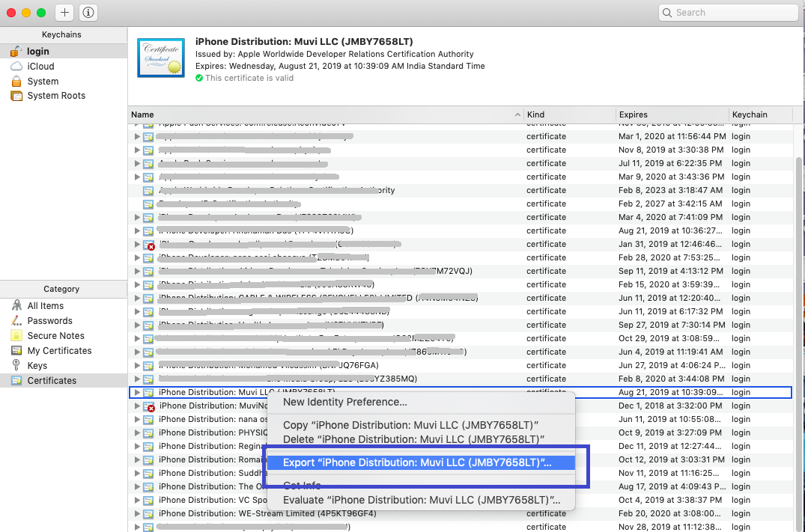
Task: Choose New Identity Preference from context menu
Action: tap(421, 403)
